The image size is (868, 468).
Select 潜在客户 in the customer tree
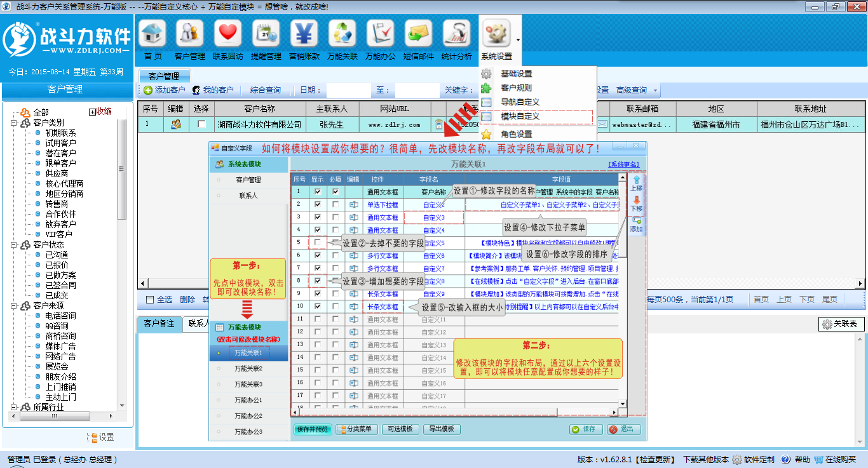click(60, 153)
